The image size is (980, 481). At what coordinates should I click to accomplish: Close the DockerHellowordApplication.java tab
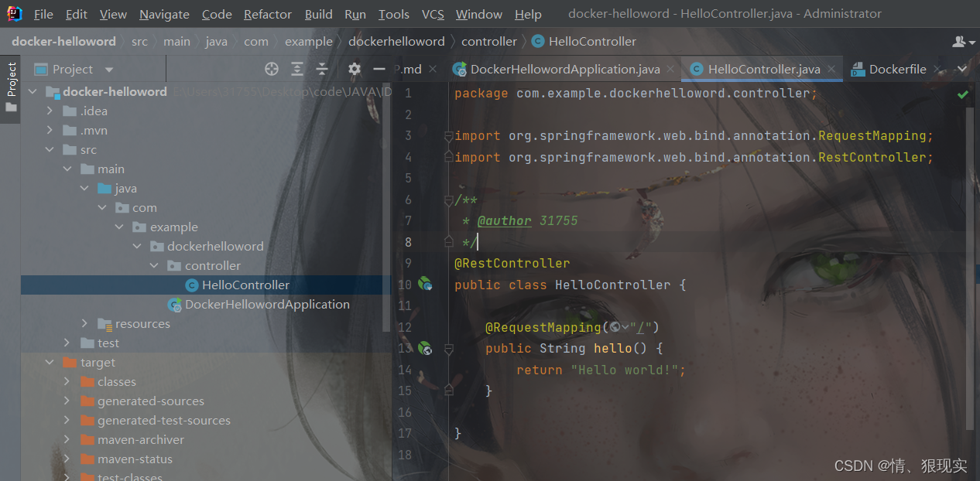click(671, 70)
